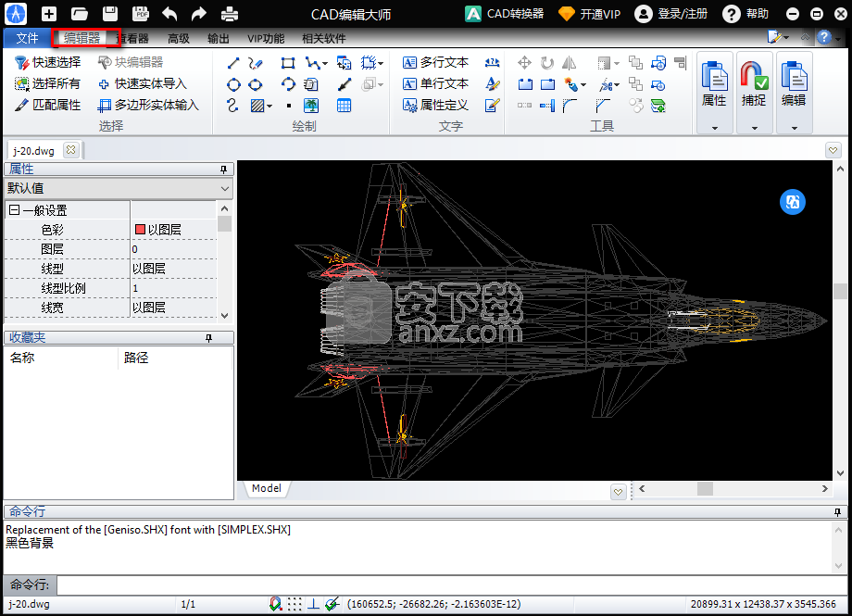
Task: Click the horizontal scrollbar under the canvas
Action: coord(733,489)
